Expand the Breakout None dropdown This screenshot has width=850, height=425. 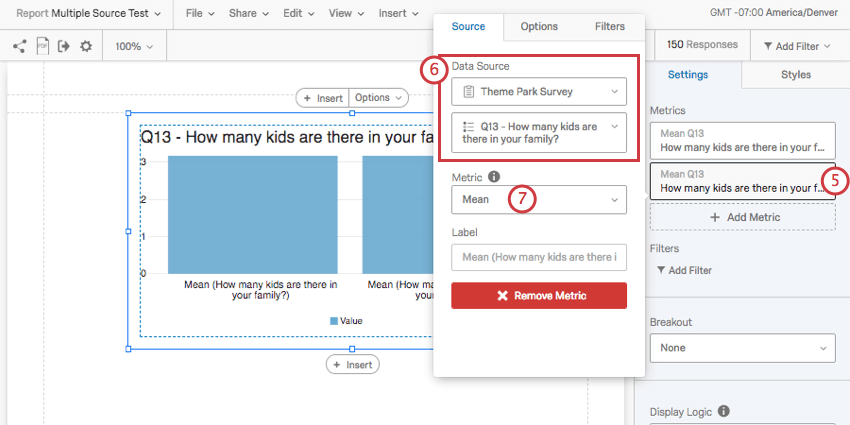point(742,348)
